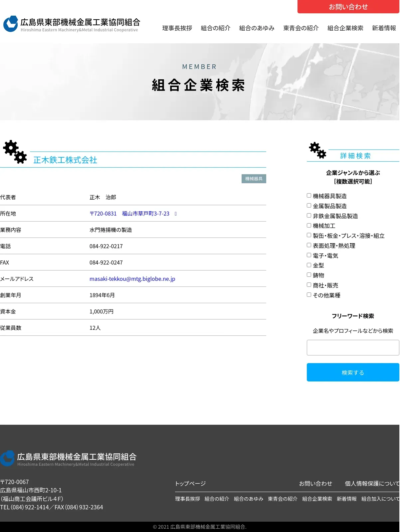400x532 pixels.
Task: Click the footer cooperative logo icon
Action: (7, 458)
